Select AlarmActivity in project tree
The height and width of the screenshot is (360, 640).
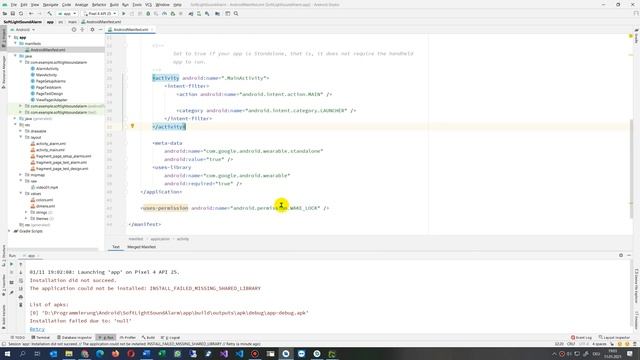(44, 69)
